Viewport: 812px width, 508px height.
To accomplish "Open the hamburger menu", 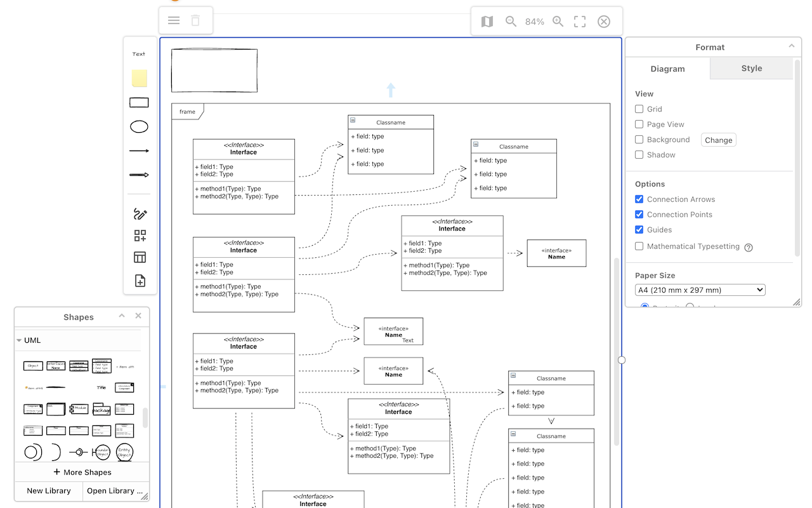I will click(173, 20).
